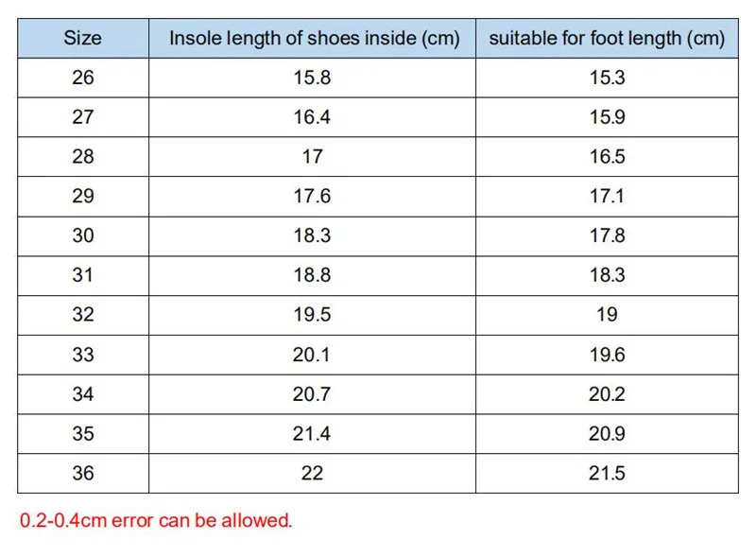Image resolution: width=756 pixels, height=557 pixels.
Task: Click the Size column header
Action: [83, 39]
